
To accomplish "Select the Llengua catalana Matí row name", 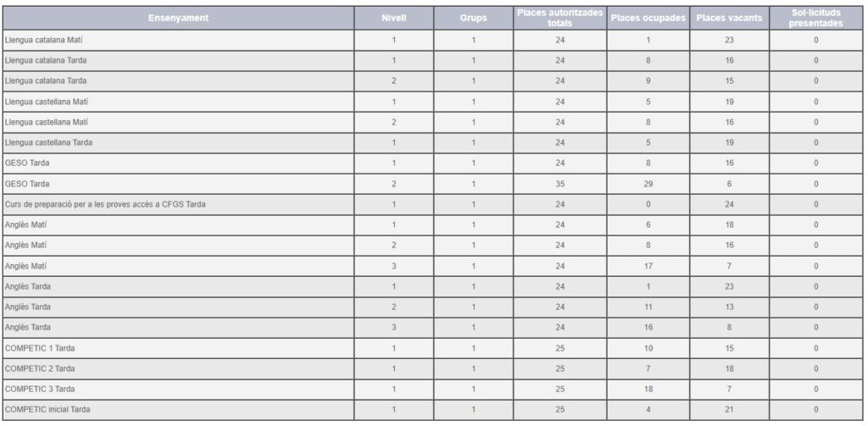I will tap(44, 40).
